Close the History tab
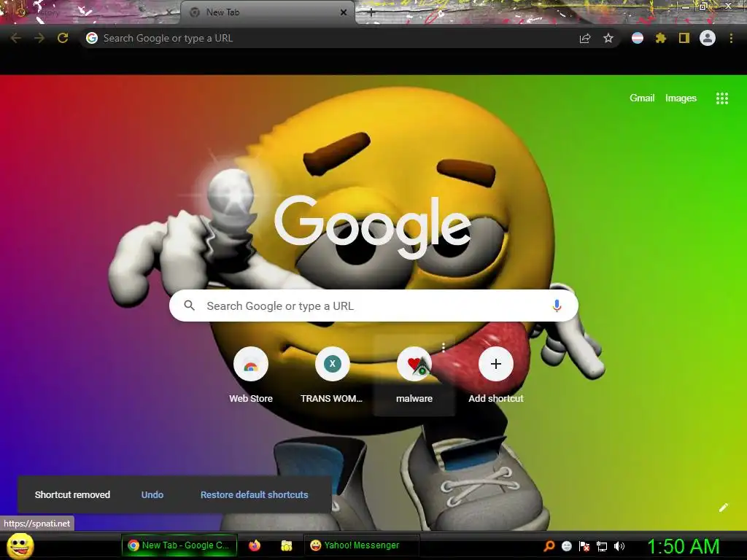 coord(169,12)
